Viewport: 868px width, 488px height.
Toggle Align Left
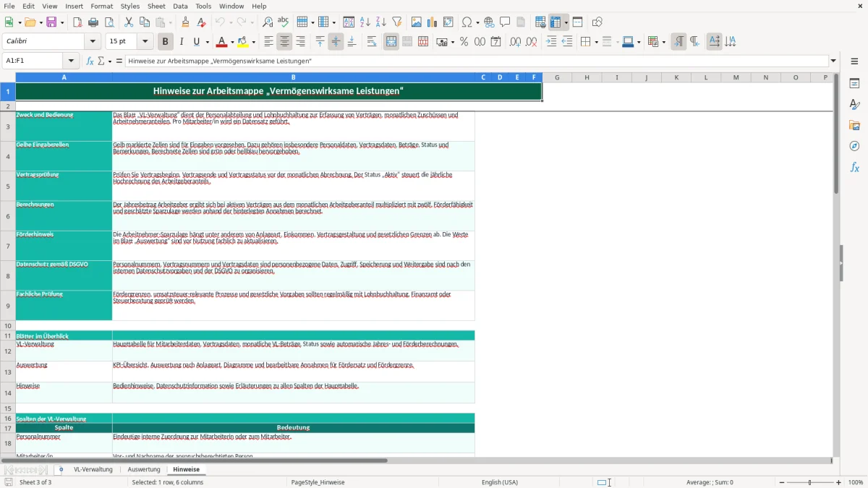pyautogui.click(x=268, y=42)
